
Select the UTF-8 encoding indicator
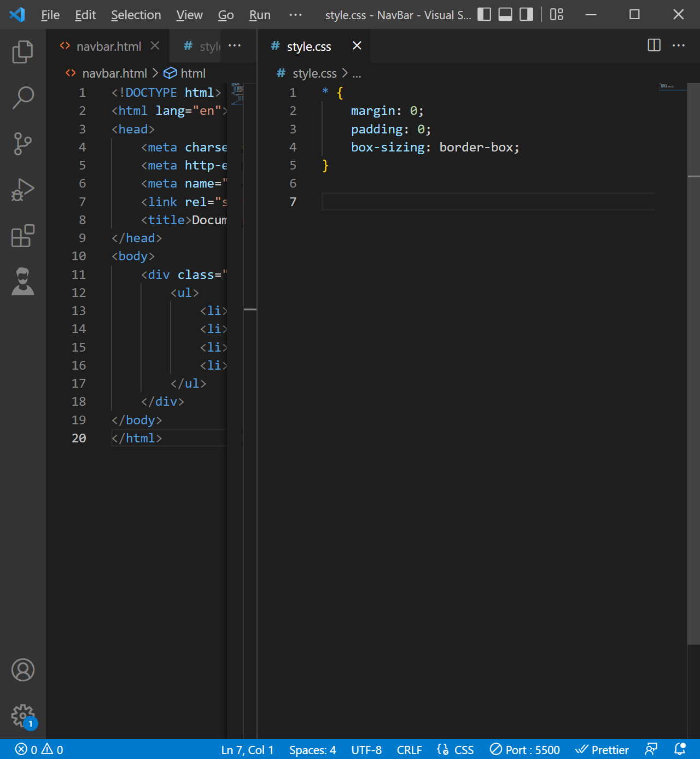(366, 750)
